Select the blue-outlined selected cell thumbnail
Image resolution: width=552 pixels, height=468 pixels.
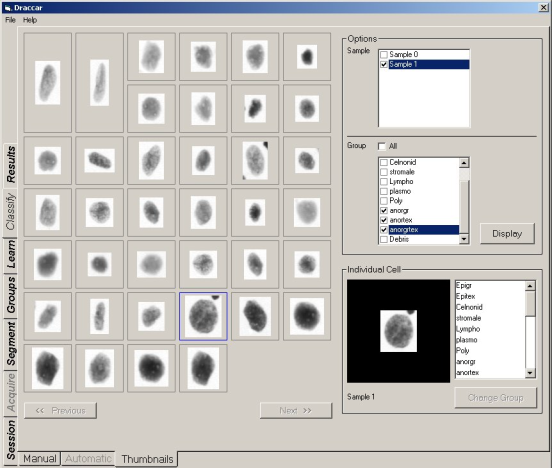click(x=203, y=316)
